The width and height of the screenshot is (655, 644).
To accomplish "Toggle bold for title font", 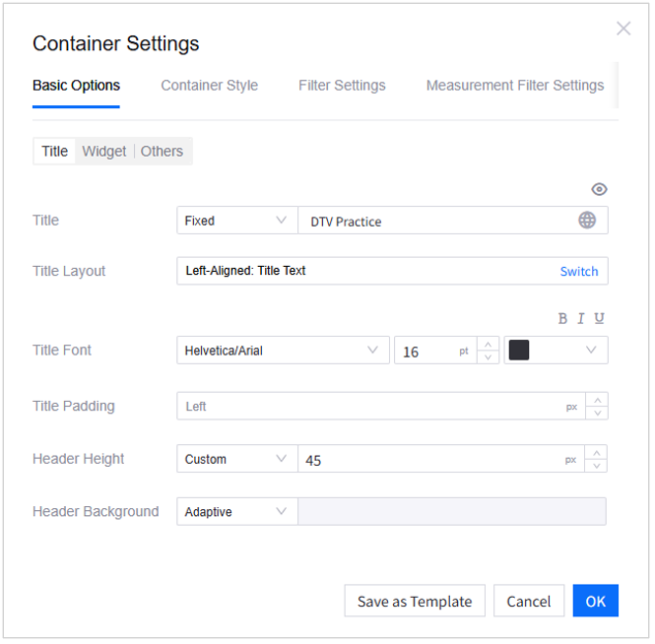I will pos(562,318).
